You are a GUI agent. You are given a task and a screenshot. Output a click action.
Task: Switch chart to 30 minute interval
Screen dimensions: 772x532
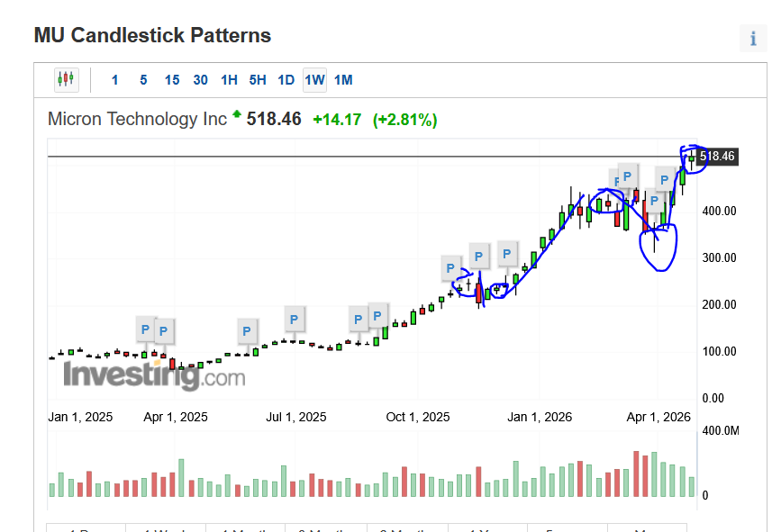click(x=200, y=80)
